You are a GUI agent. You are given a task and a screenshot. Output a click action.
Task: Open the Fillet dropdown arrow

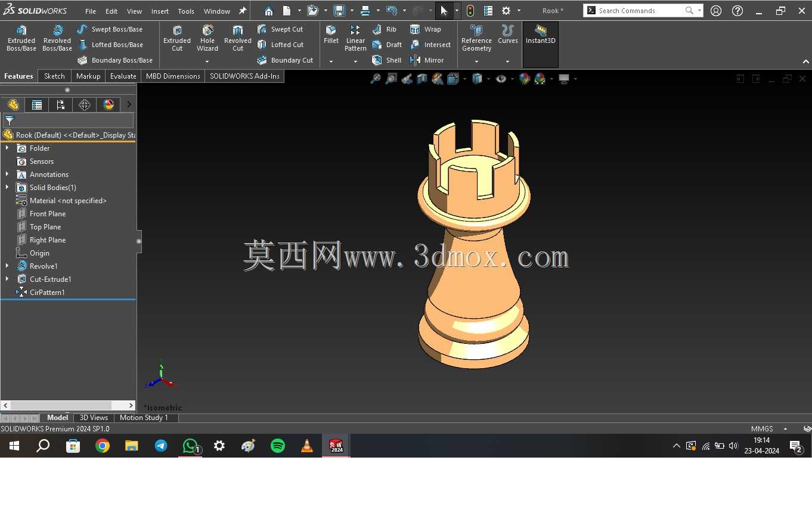331,61
